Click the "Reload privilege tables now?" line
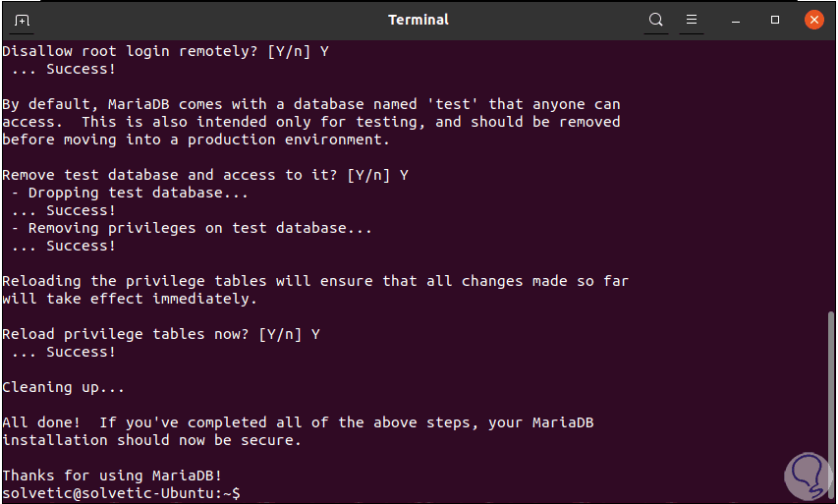The image size is (838, 504). point(161,334)
